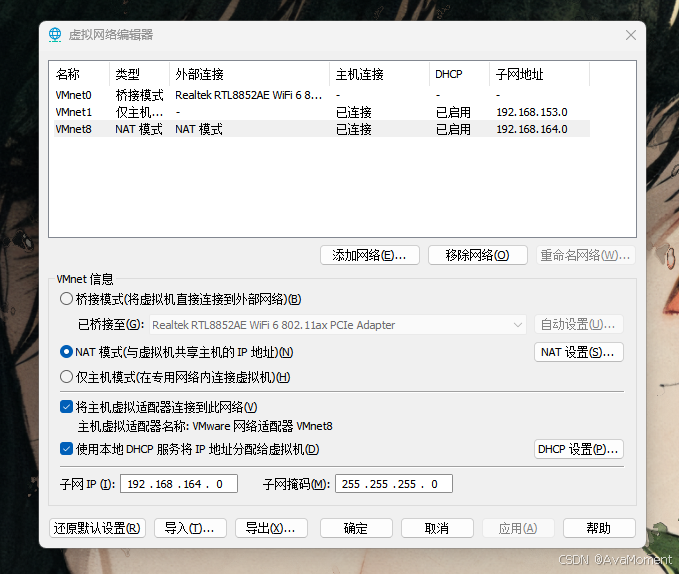Select 桥接模式 radio button

pyautogui.click(x=66, y=299)
